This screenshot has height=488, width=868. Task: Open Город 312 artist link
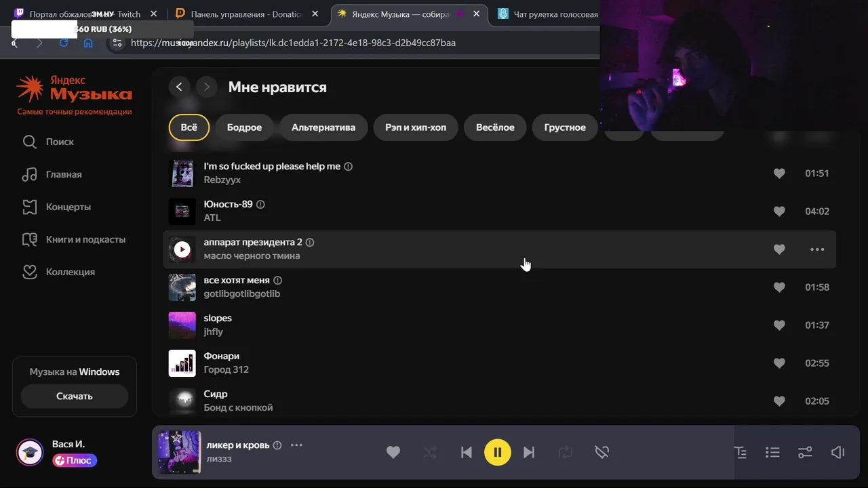tap(226, 369)
